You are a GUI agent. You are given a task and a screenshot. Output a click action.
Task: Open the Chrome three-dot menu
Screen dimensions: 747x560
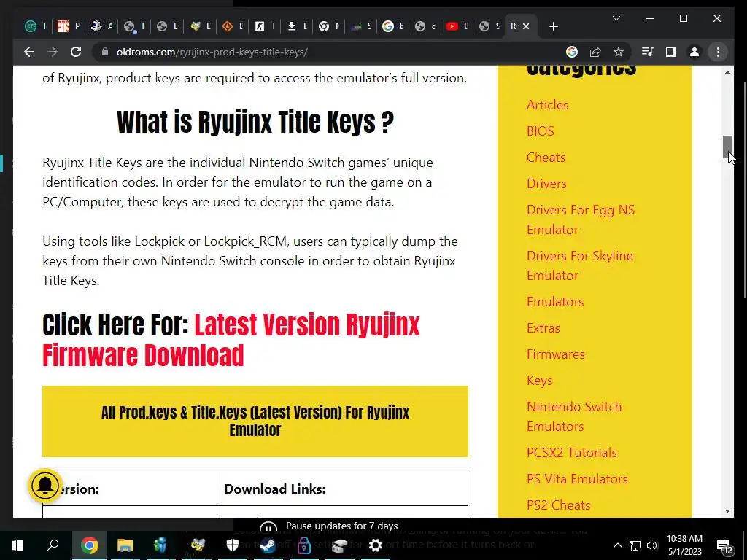coord(718,52)
